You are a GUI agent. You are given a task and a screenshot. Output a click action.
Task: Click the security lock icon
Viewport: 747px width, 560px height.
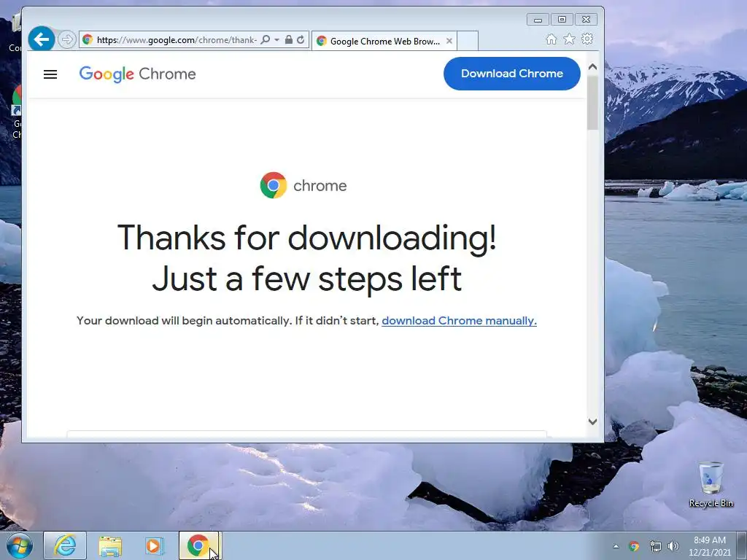point(289,39)
